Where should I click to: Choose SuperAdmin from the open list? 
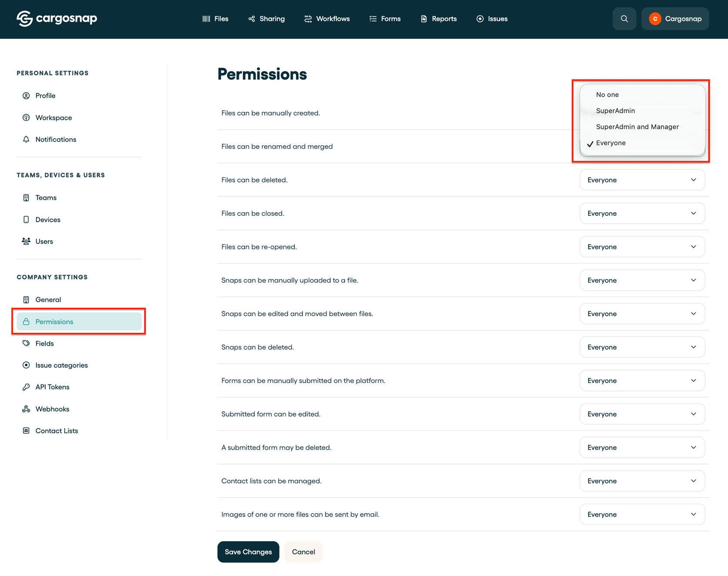[642, 111]
